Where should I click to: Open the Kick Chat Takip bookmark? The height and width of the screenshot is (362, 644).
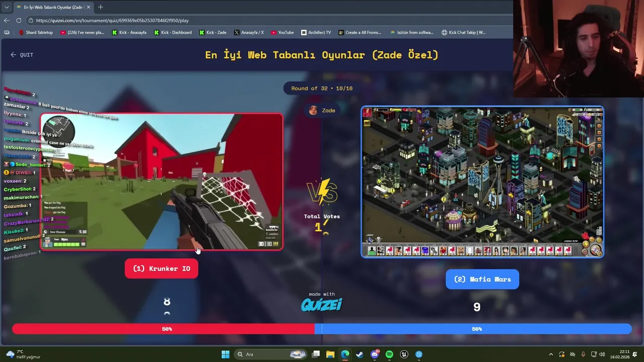coord(463,32)
